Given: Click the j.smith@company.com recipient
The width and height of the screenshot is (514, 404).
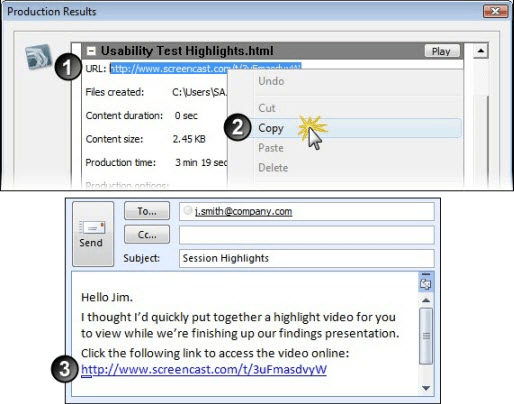Looking at the screenshot, I should pyautogui.click(x=243, y=211).
